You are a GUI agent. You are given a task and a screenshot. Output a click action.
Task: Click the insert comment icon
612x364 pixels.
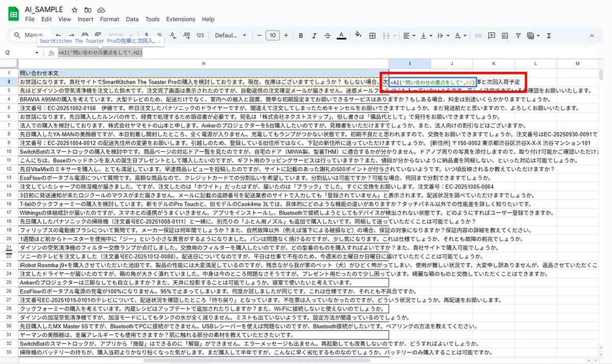(492, 36)
